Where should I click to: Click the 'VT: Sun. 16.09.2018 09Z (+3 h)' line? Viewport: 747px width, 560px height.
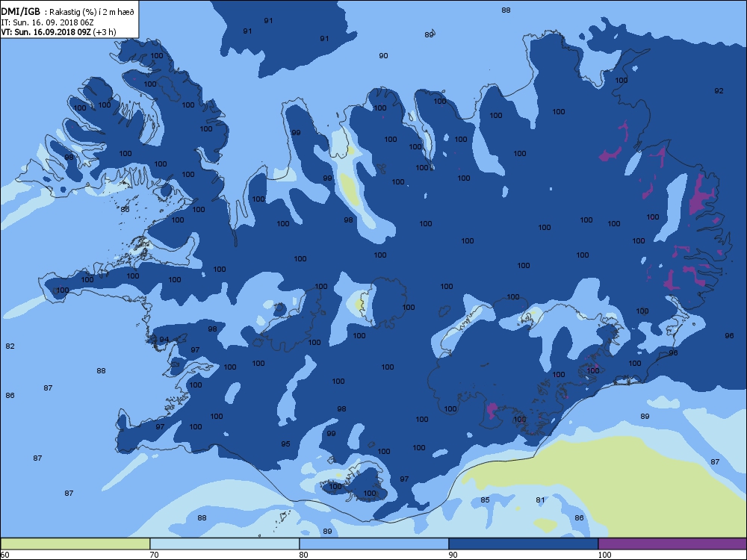(58, 32)
